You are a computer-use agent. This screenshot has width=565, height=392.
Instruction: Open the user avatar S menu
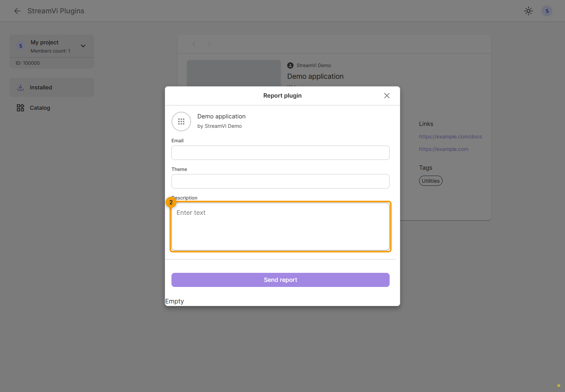coord(547,11)
